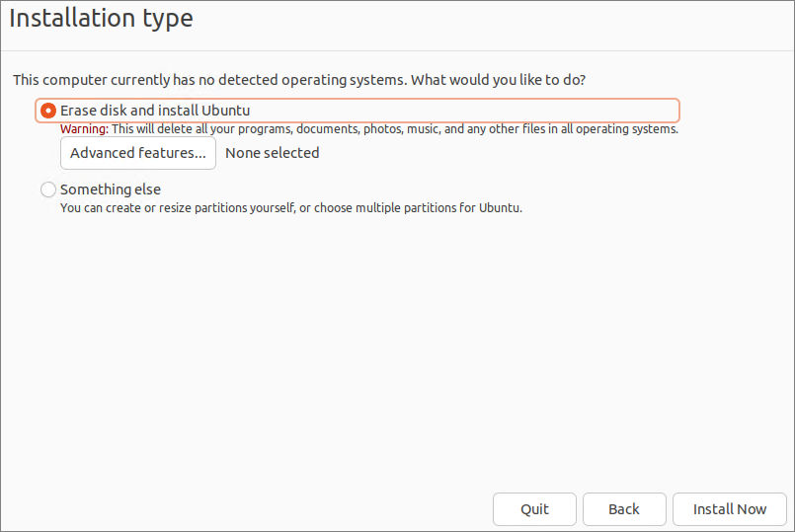The image size is (795, 532).
Task: Click the 'delete all your programs' warning sentence
Action: pos(217,129)
